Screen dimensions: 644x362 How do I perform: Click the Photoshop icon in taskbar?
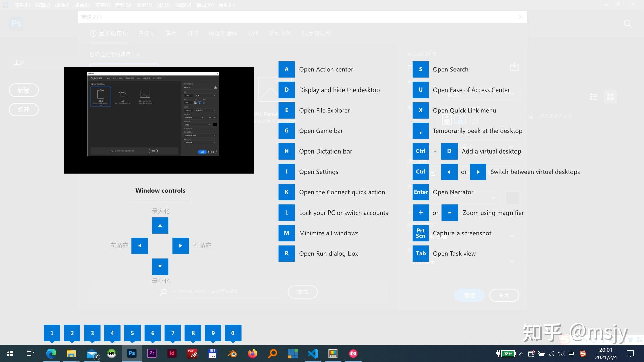pos(131,353)
